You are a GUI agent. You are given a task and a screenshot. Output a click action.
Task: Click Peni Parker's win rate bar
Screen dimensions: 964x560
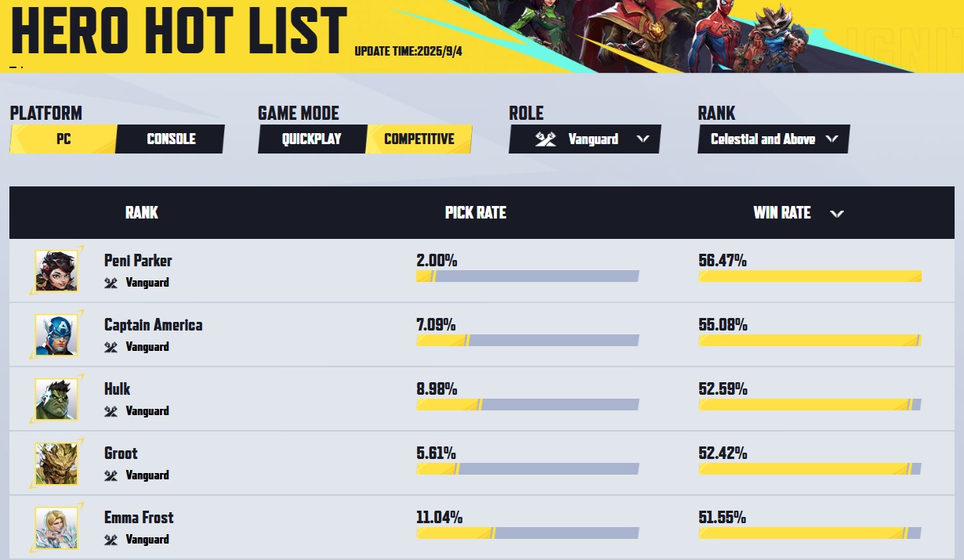point(810,276)
